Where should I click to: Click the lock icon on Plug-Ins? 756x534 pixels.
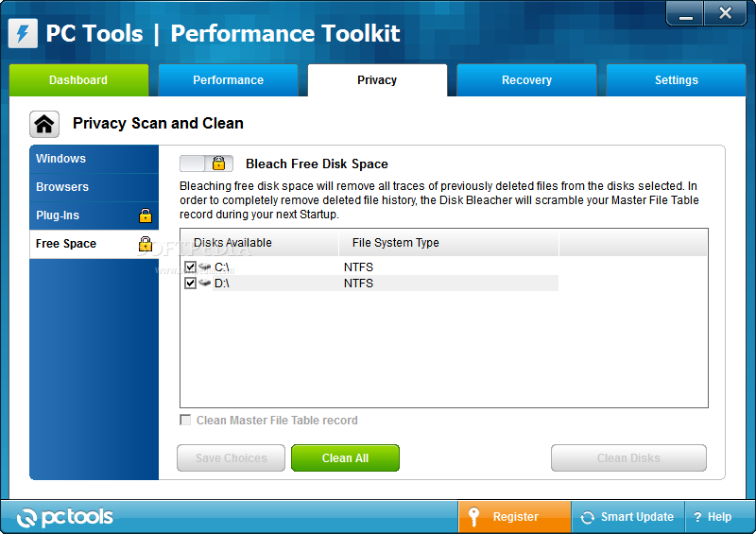point(146,215)
